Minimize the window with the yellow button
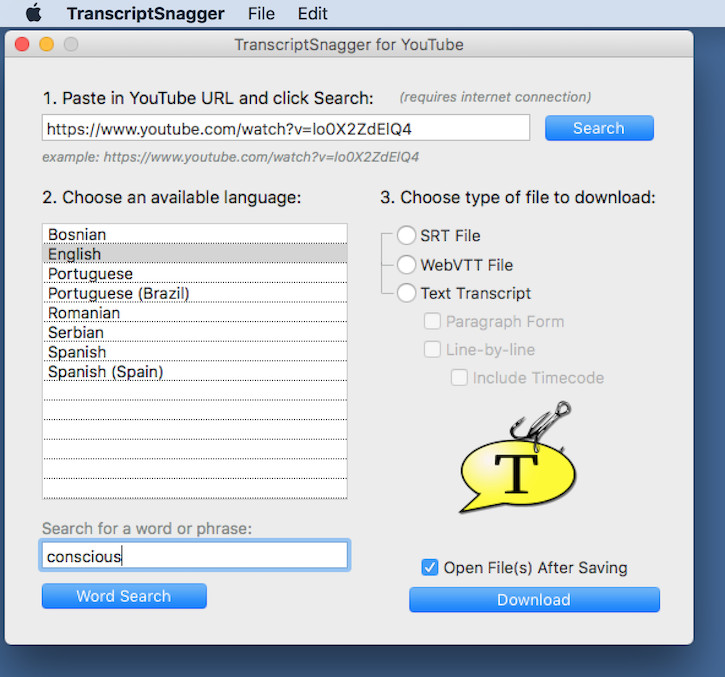725x677 pixels. [47, 44]
